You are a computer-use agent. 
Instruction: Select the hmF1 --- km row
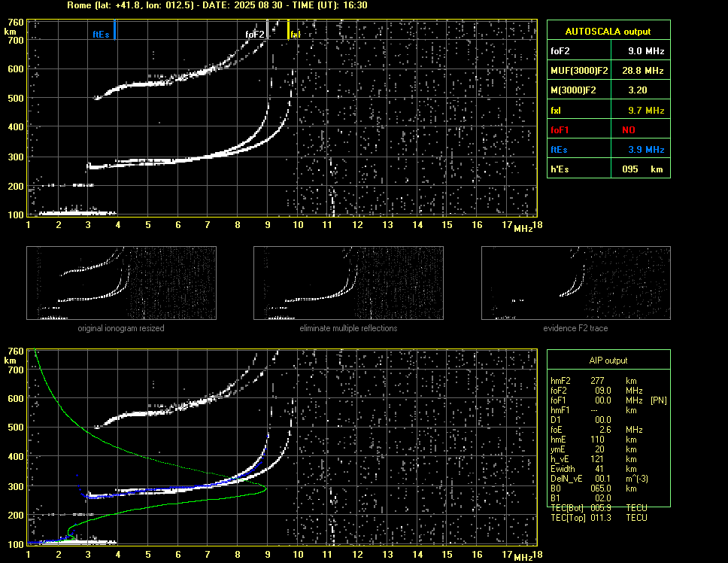click(x=593, y=410)
